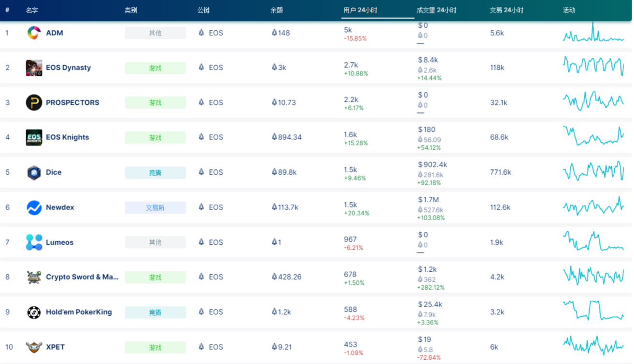Open the Crypto Sword & Ma... link
The height and width of the screenshot is (364, 634).
pyautogui.click(x=82, y=277)
